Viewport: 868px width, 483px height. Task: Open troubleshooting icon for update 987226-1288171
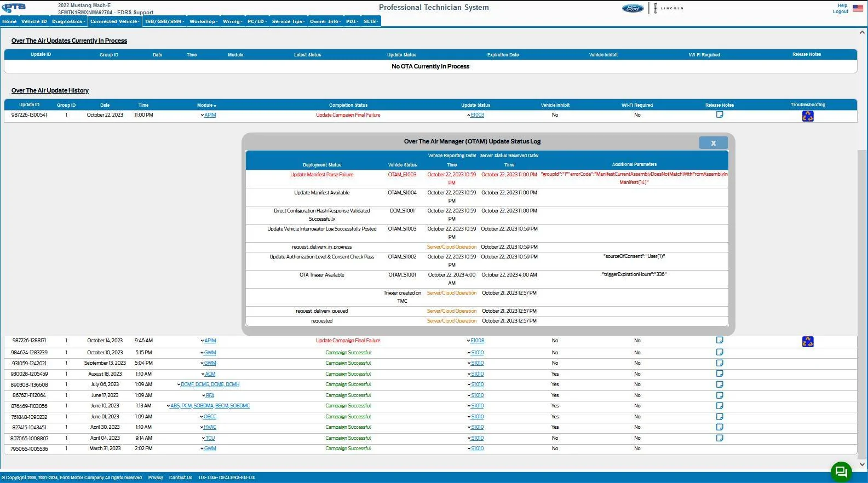[x=808, y=342]
